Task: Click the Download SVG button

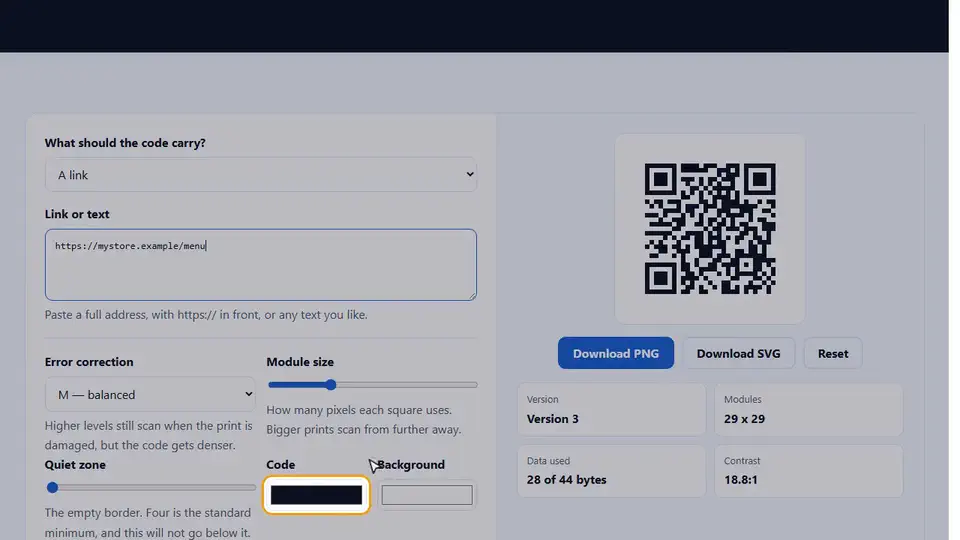Action: coord(738,353)
